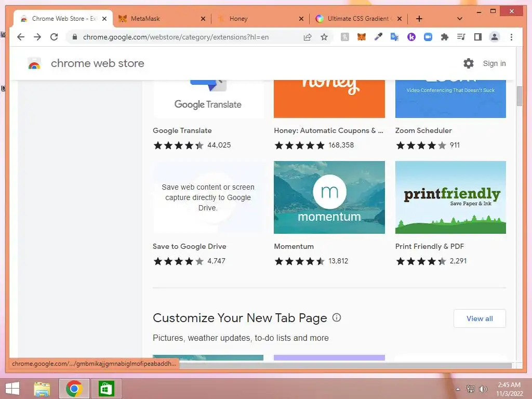Image resolution: width=532 pixels, height=399 pixels.
Task: Open Print Friendly & PDF title
Action: click(430, 246)
